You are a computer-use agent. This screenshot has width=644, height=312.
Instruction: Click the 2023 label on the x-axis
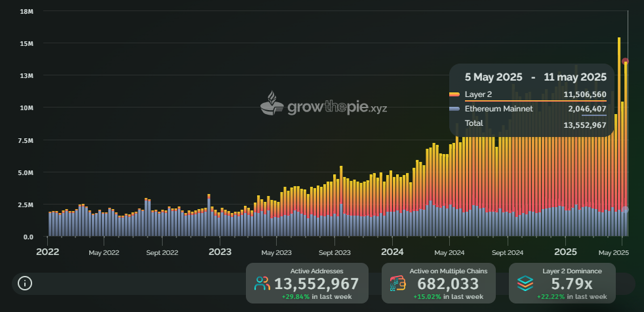pos(220,252)
